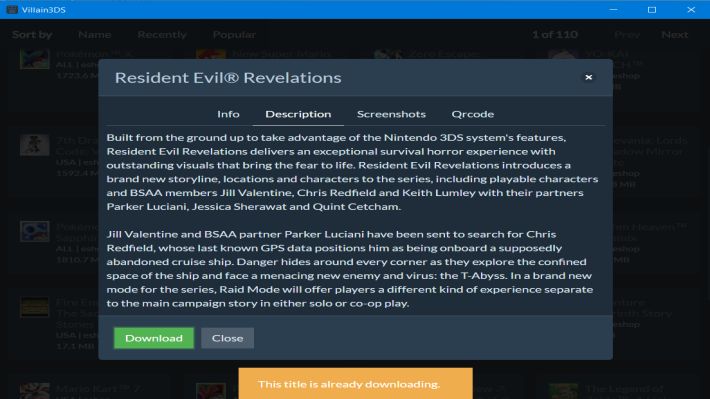Image resolution: width=710 pixels, height=399 pixels.
Task: Sort the list by Recently
Action: pos(162,34)
